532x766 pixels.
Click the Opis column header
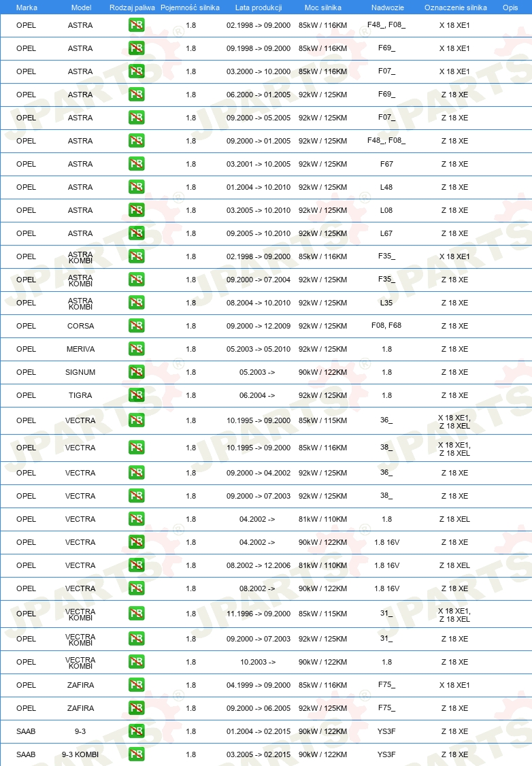click(x=510, y=7)
